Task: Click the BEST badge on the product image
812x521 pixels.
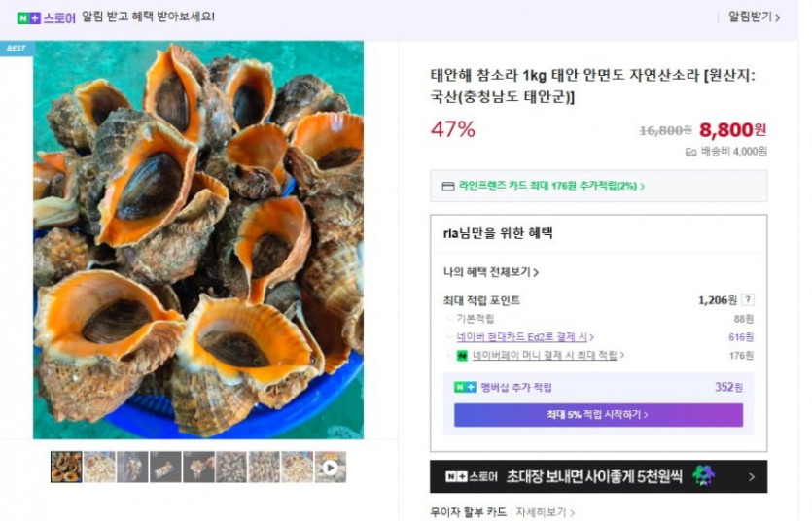Action: (17, 48)
